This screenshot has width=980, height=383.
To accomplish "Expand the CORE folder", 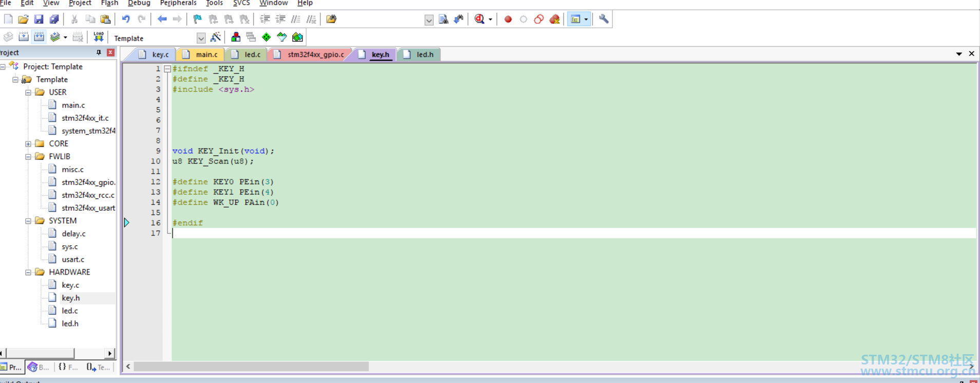I will coord(28,144).
